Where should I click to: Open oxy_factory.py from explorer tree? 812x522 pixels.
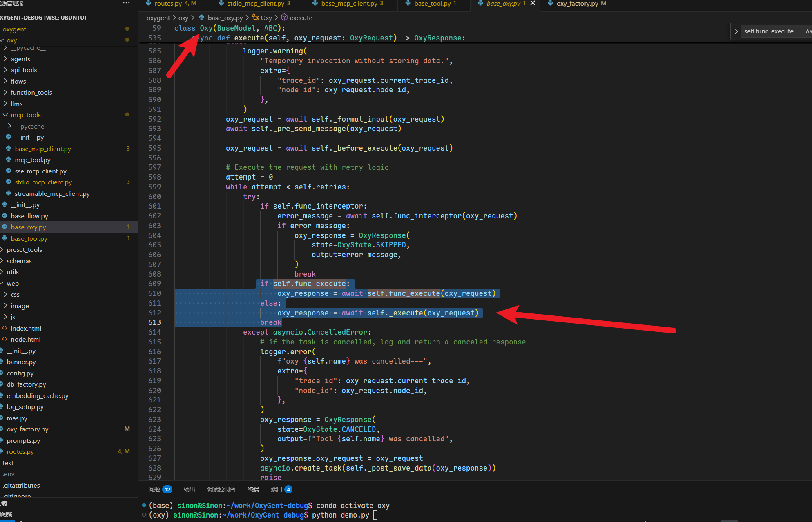tap(27, 429)
